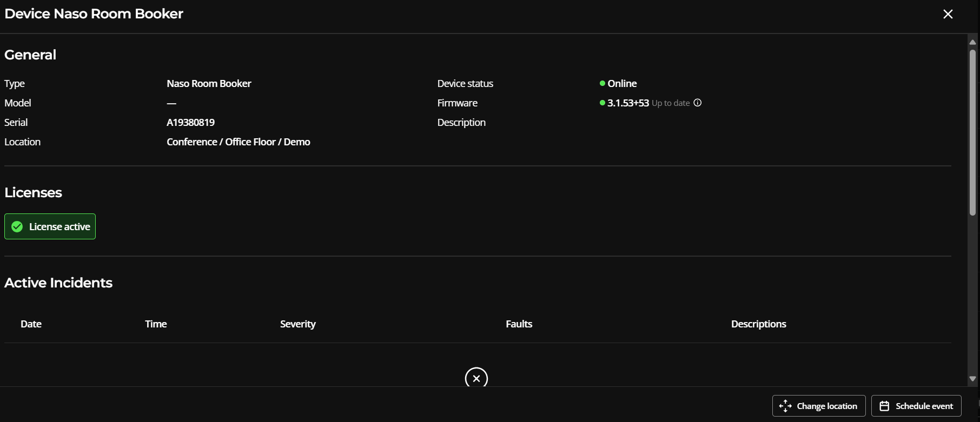
Task: Click the green firmware status dot
Action: 602,103
